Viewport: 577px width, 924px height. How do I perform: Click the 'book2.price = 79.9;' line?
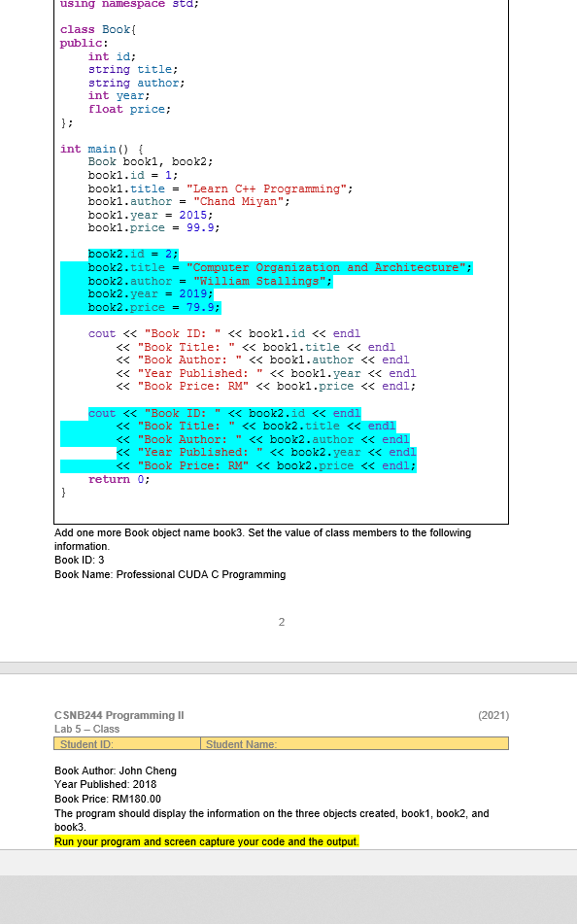pos(153,307)
